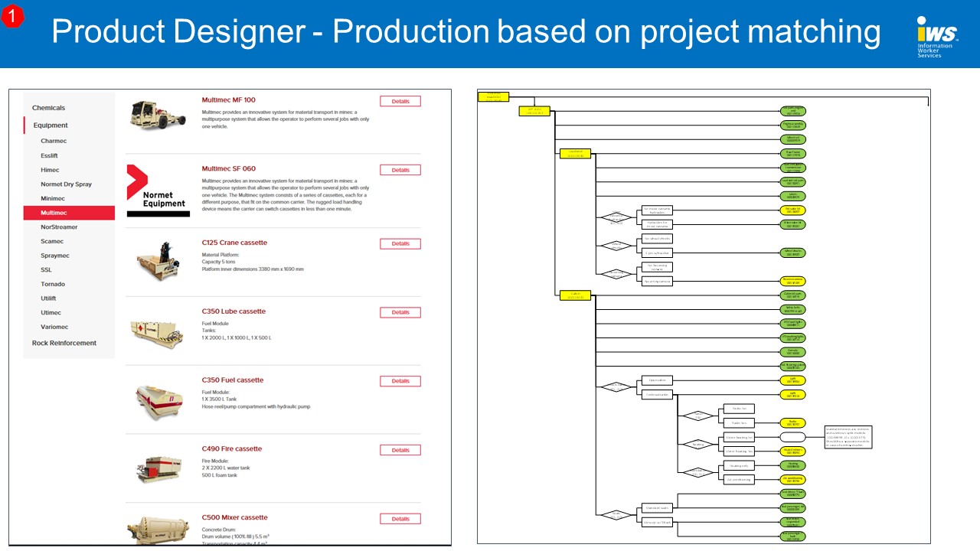Select the yellow Load unit node in diagram

(575, 153)
